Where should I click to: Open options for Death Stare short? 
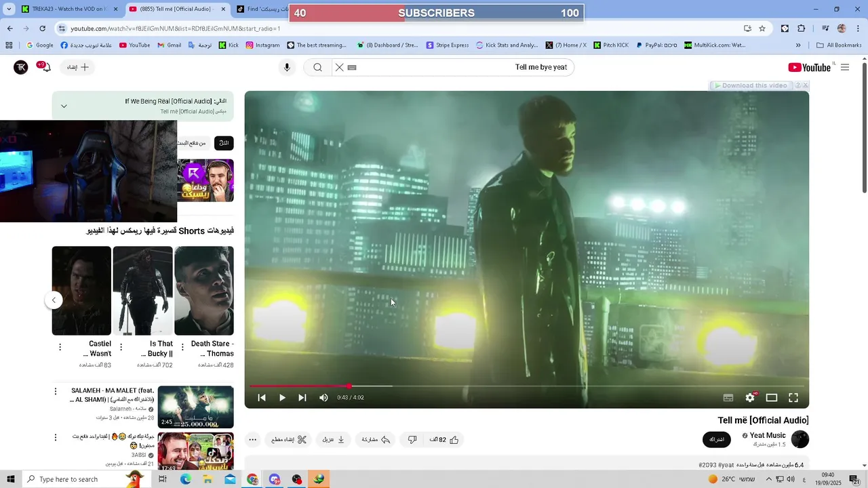tap(182, 347)
